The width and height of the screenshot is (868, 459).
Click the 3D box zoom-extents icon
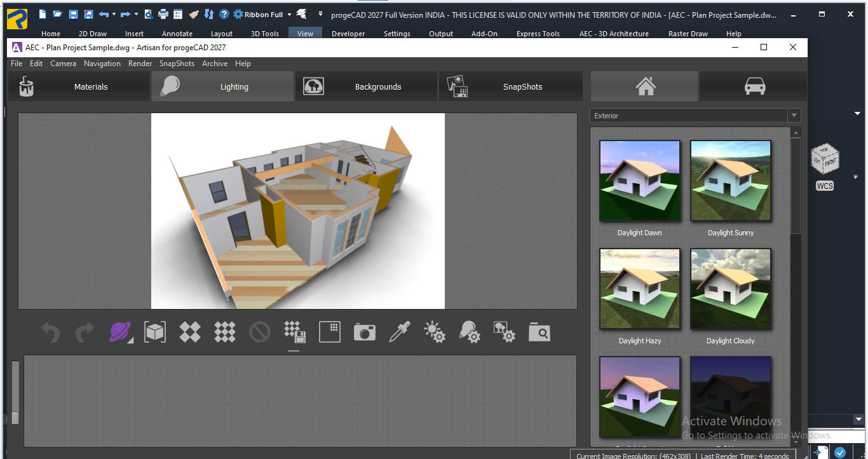pyautogui.click(x=155, y=332)
